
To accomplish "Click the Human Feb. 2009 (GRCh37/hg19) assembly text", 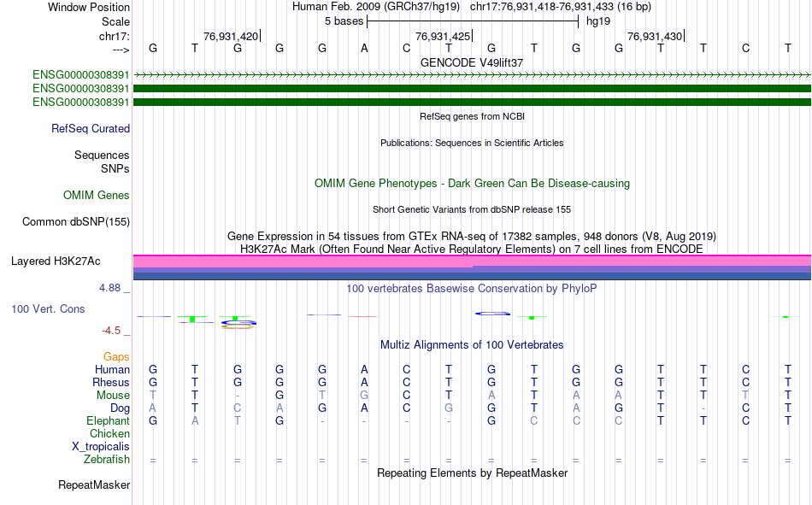I will click(376, 7).
